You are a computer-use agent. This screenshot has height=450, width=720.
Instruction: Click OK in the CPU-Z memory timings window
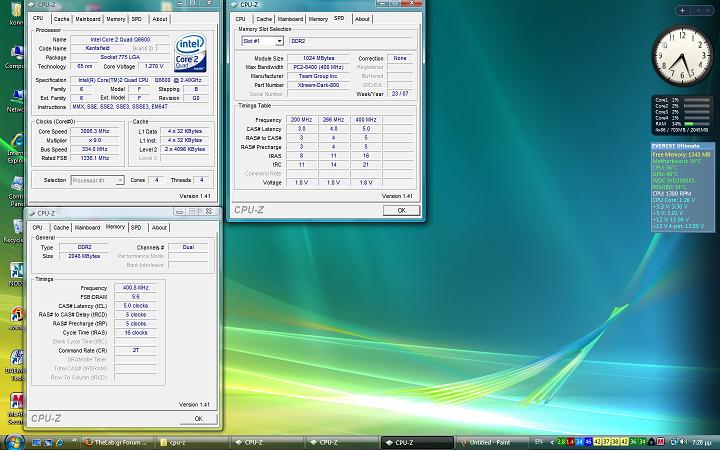(198, 418)
